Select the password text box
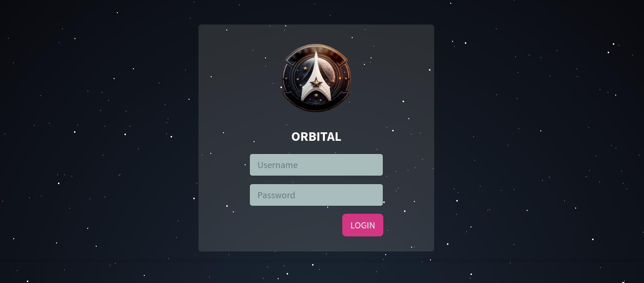The height and width of the screenshot is (283, 644). coord(316,195)
